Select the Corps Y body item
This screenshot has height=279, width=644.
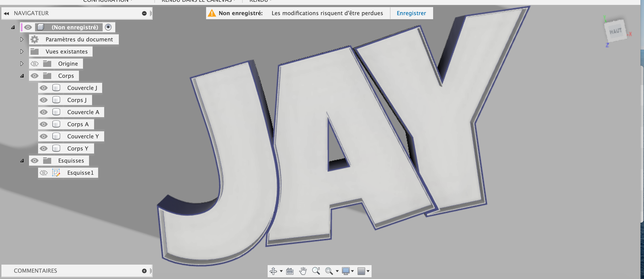(x=77, y=148)
